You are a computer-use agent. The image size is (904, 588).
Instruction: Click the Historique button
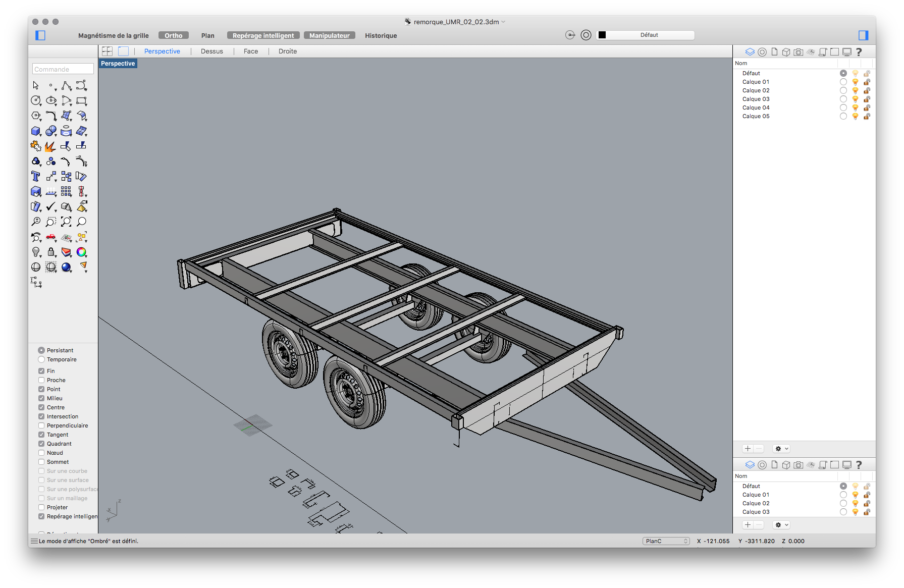pyautogui.click(x=381, y=35)
